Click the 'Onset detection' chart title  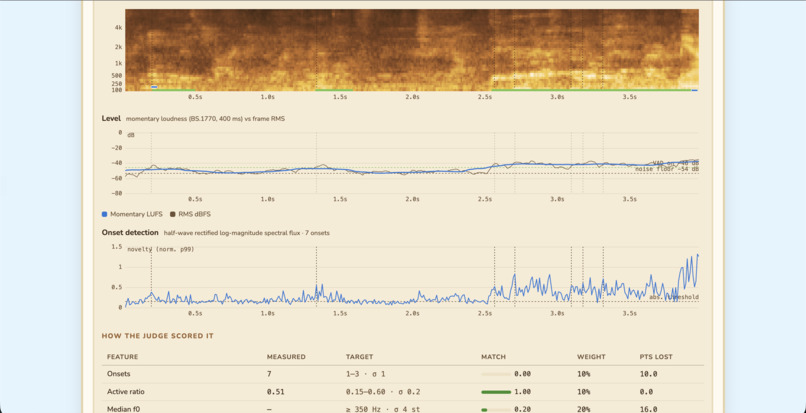(130, 232)
